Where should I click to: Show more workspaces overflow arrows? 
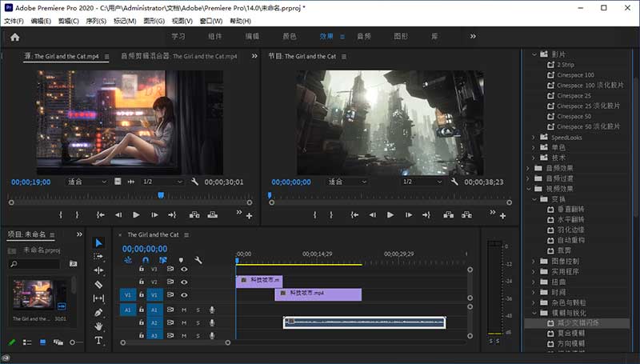pyautogui.click(x=473, y=36)
